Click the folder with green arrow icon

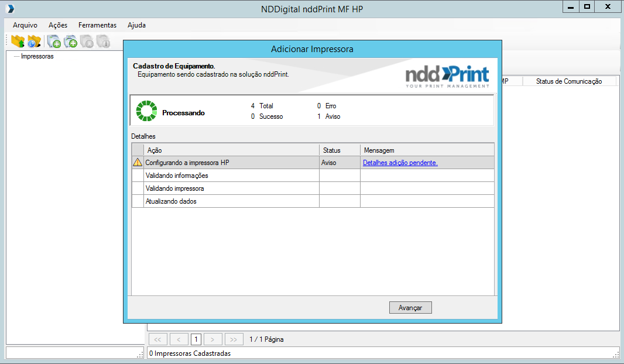click(x=18, y=41)
